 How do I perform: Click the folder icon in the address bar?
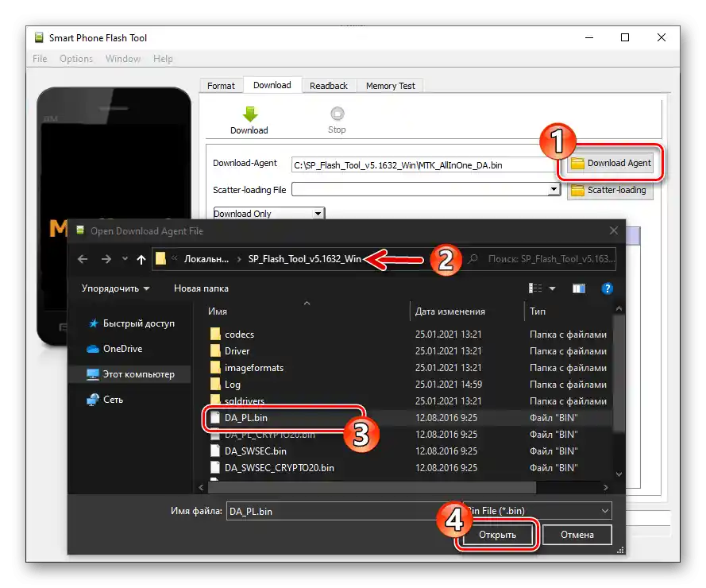160,258
